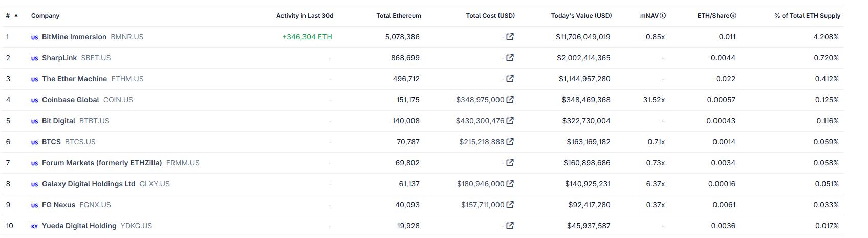Image resolution: width=868 pixels, height=238 pixels.
Task: Sort by Activity in Last 30d header
Action: 305,16
